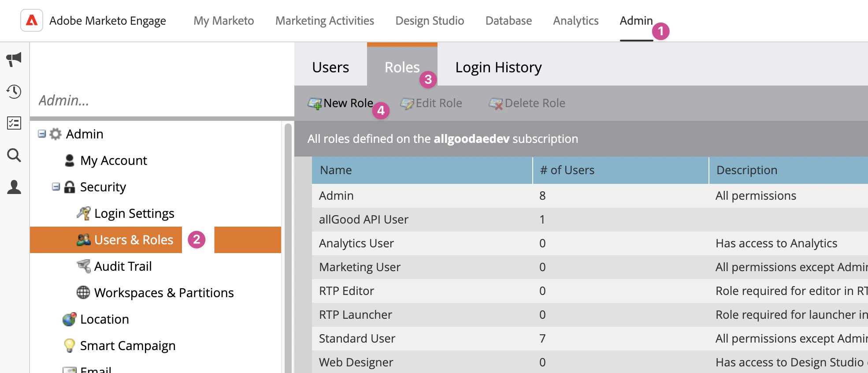The image size is (868, 373).
Task: Open Design Studio in top navigation
Action: point(430,21)
